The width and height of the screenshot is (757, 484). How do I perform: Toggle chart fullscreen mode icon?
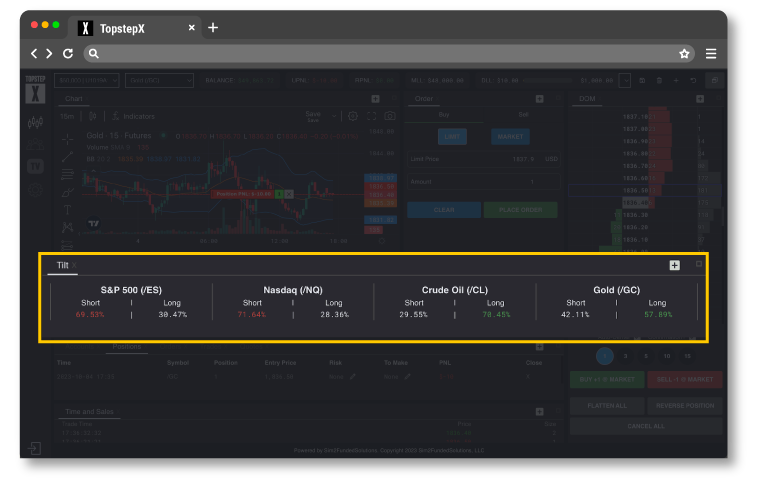point(371,117)
